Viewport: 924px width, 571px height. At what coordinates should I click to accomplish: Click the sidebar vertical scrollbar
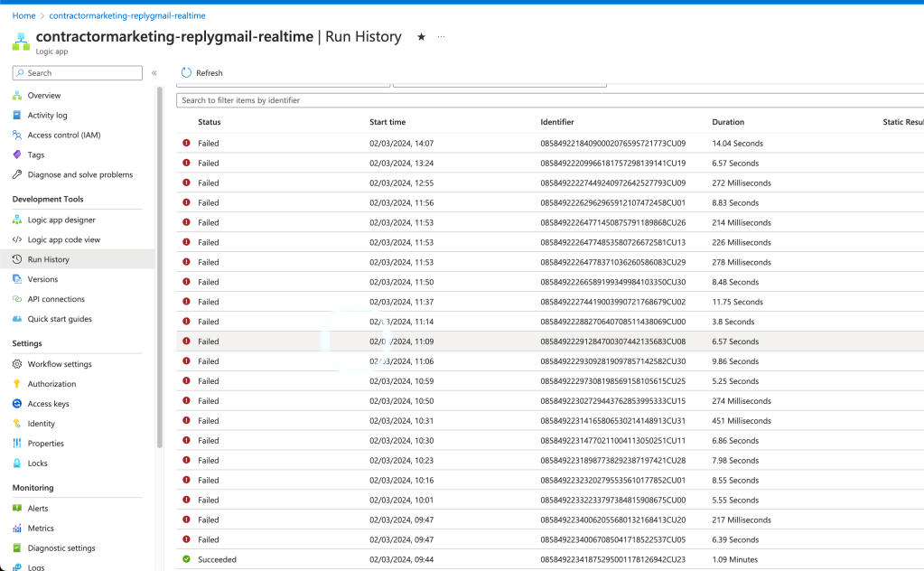(160, 267)
